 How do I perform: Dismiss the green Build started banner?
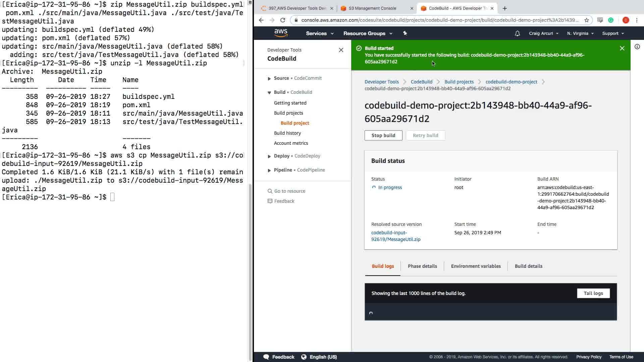(622, 48)
